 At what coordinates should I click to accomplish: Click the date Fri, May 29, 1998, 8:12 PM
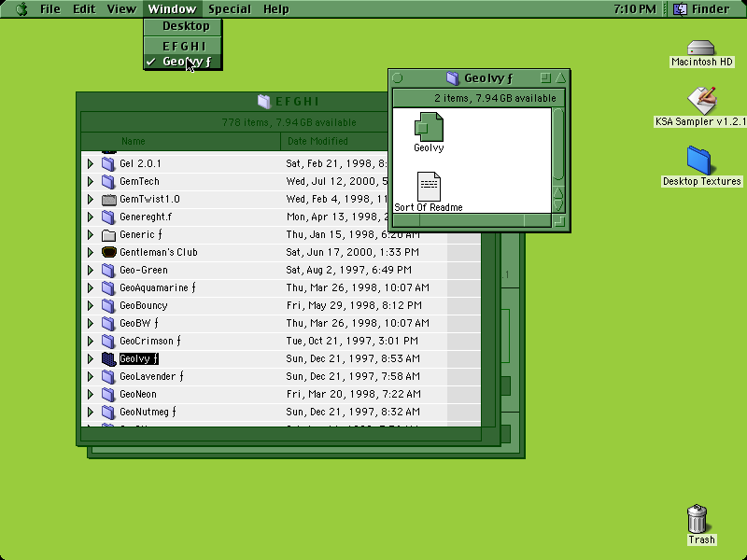(354, 306)
